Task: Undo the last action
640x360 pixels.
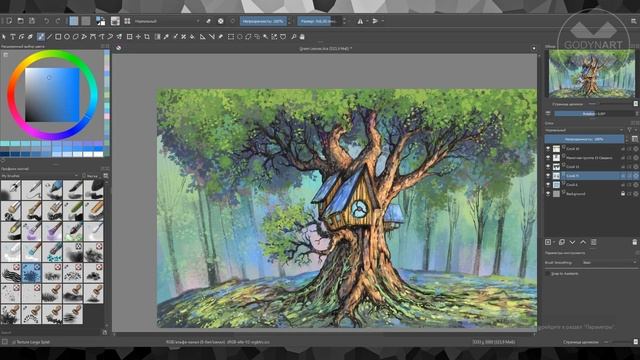Action: (x=47, y=21)
